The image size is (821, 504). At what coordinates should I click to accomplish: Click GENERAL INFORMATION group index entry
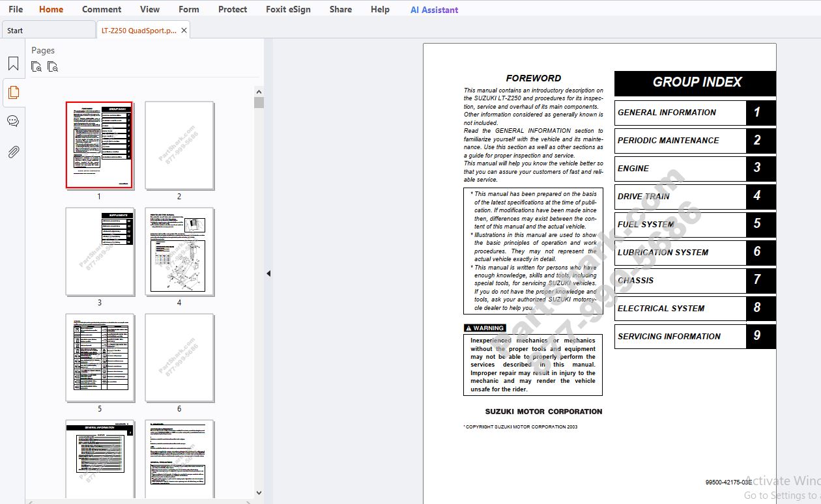click(695, 113)
